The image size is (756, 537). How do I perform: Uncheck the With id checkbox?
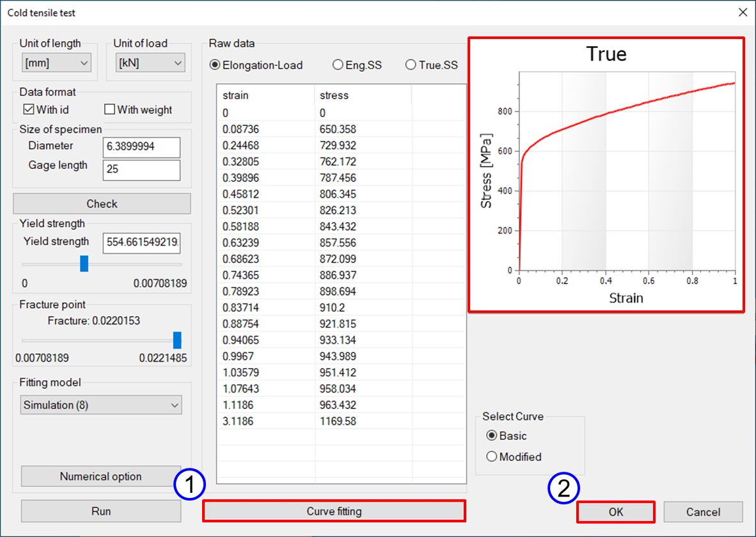(29, 109)
